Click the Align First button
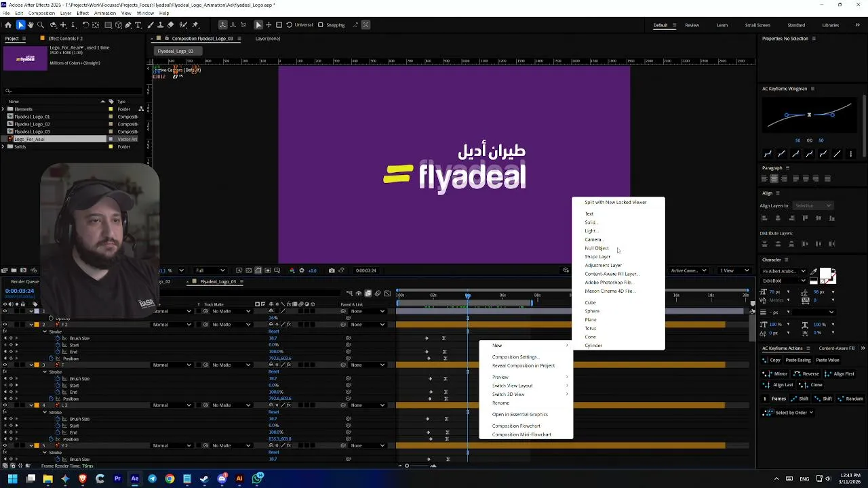This screenshot has width=868, height=488. pos(839,373)
